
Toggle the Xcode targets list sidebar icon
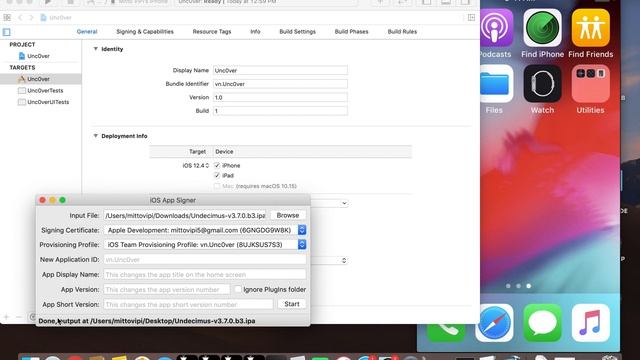click(7, 32)
